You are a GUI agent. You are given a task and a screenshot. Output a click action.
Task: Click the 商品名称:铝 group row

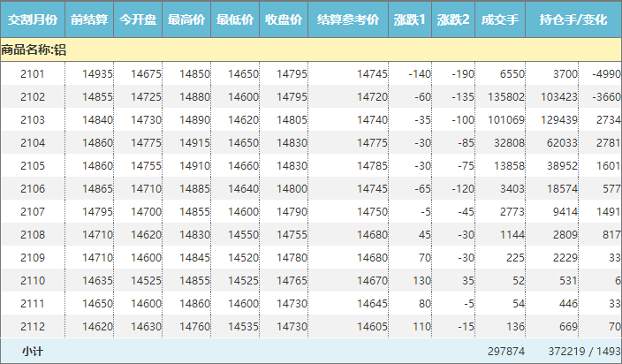[34, 50]
